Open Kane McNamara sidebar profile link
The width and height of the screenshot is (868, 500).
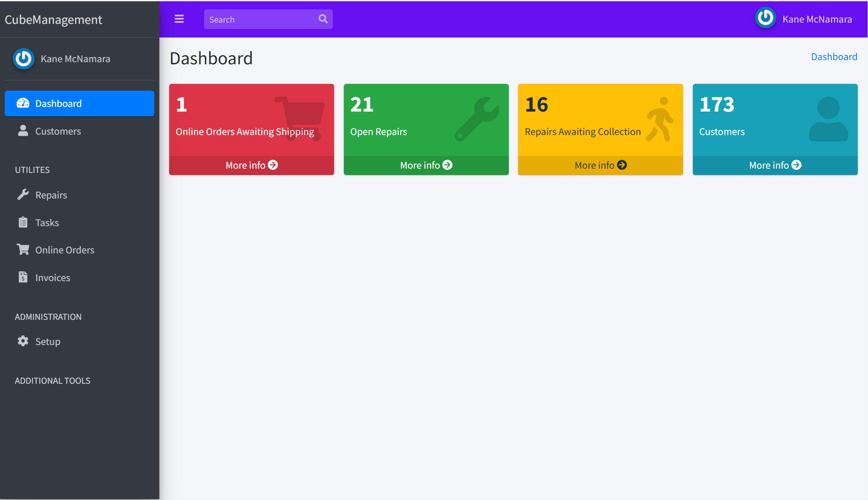[x=75, y=59]
